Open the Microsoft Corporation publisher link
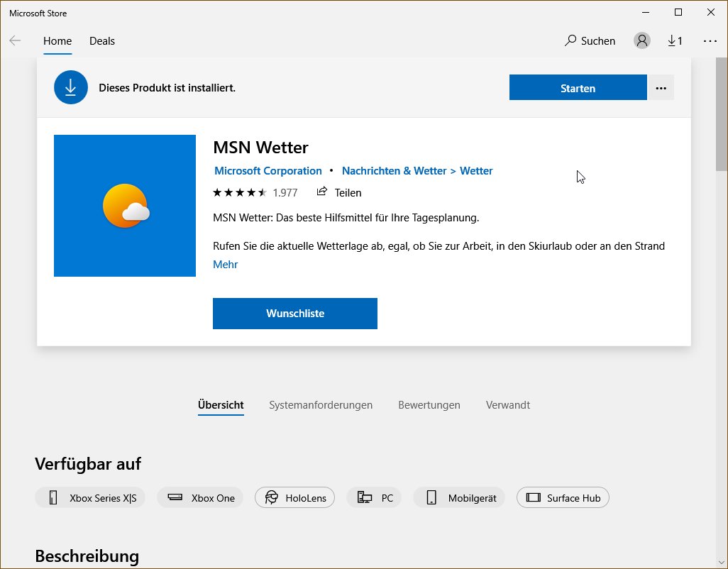 pyautogui.click(x=268, y=171)
